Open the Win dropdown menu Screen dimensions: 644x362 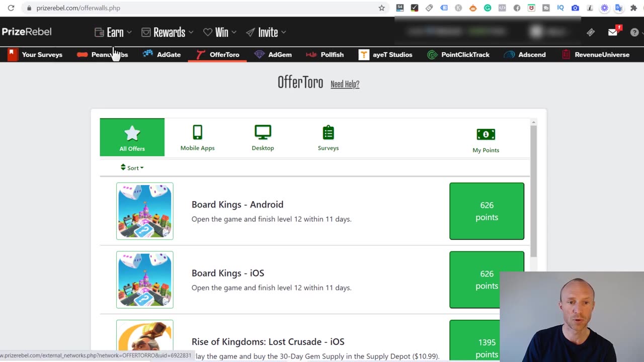click(x=220, y=32)
